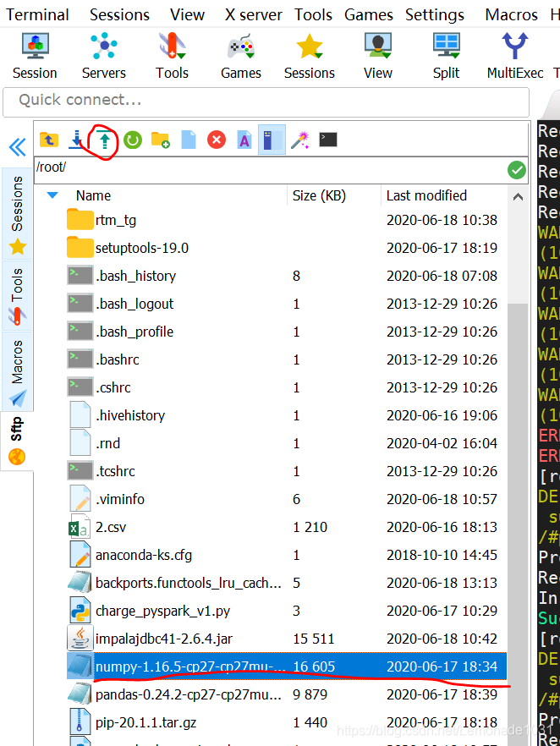The image size is (560, 746).
Task: Open the Sessions menu
Action: (119, 14)
